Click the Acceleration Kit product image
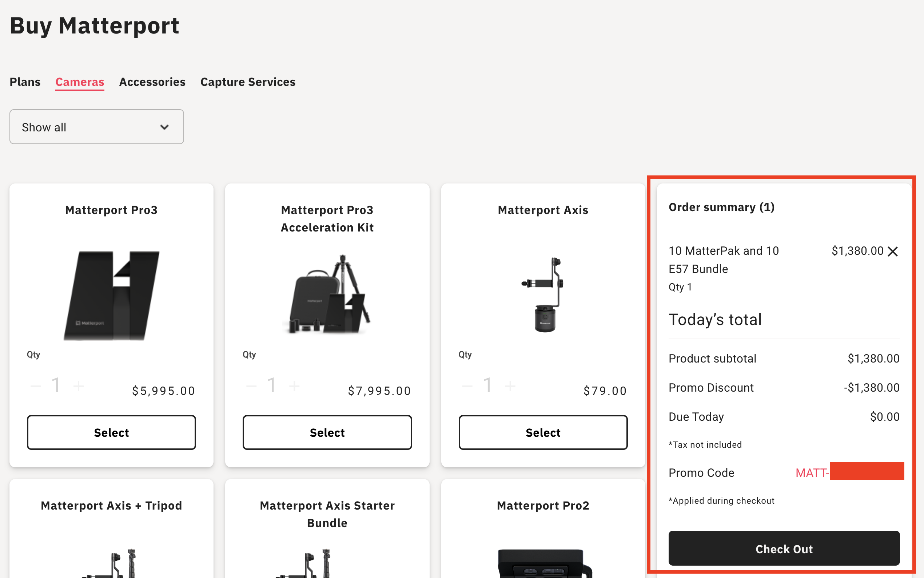The width and height of the screenshot is (924, 578). [327, 294]
